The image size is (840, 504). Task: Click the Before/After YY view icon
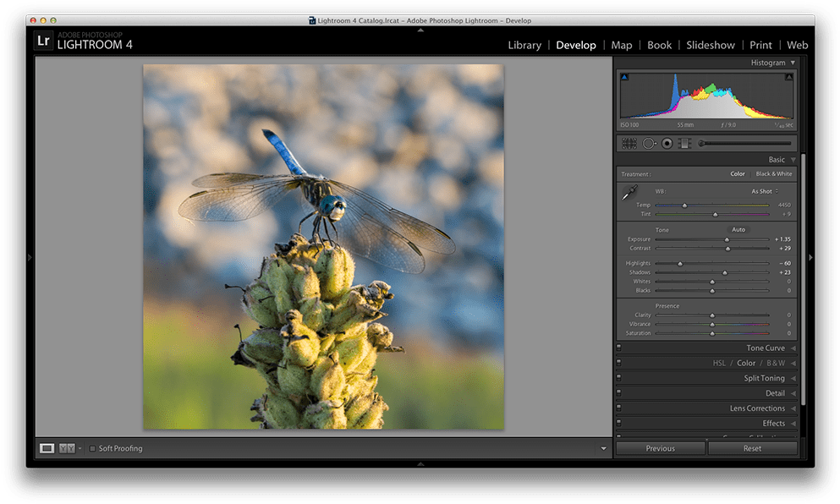pos(66,448)
